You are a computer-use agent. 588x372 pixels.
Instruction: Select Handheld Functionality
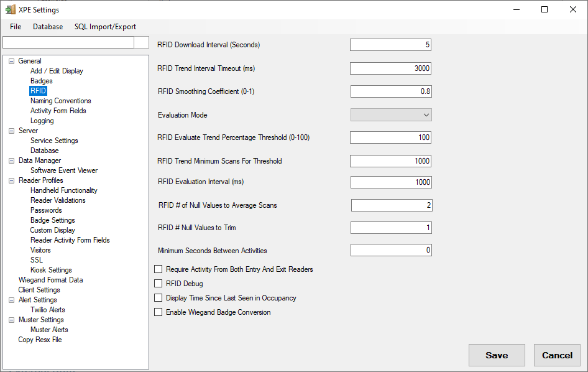click(64, 190)
